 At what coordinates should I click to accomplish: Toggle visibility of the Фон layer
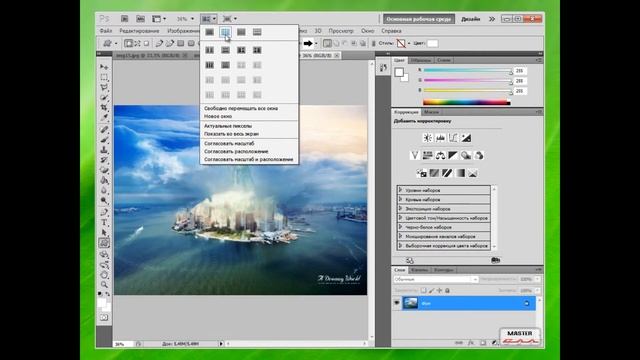pos(397,303)
